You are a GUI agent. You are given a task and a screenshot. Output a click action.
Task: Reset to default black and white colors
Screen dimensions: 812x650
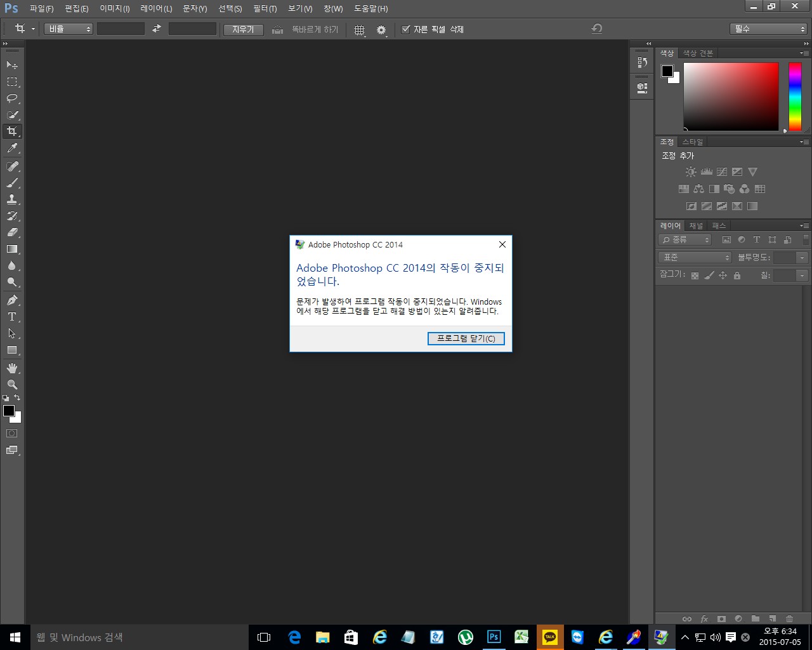pyautogui.click(x=6, y=397)
